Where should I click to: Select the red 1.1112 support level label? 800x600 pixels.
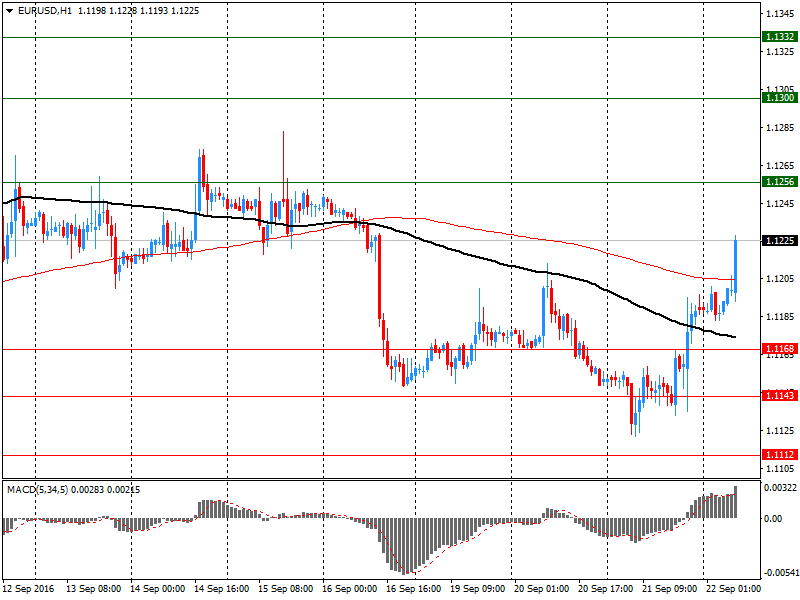pyautogui.click(x=780, y=455)
